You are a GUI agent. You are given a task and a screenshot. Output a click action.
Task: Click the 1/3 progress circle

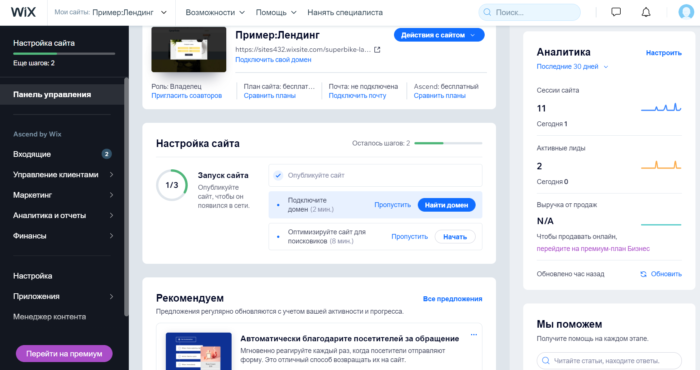(172, 185)
